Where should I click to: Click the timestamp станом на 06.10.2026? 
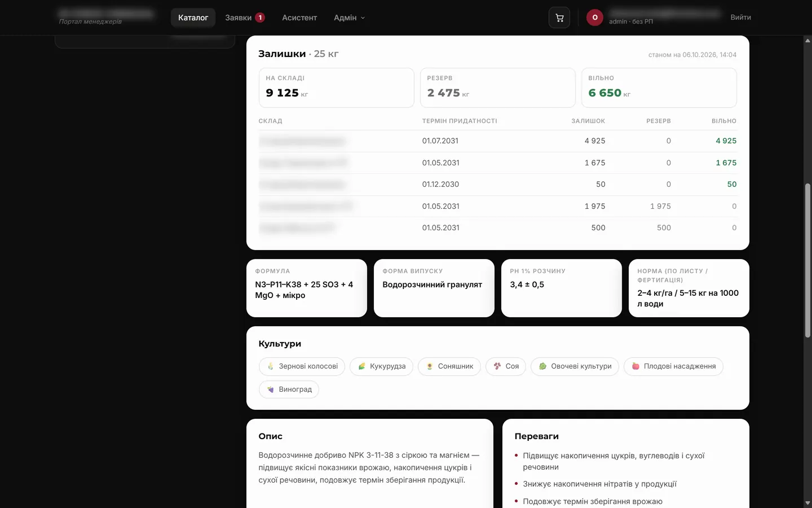(x=692, y=55)
